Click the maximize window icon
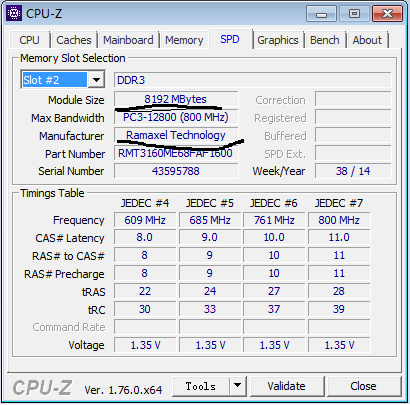Viewport: 410px width, 405px height. pyautogui.click(x=354, y=14)
